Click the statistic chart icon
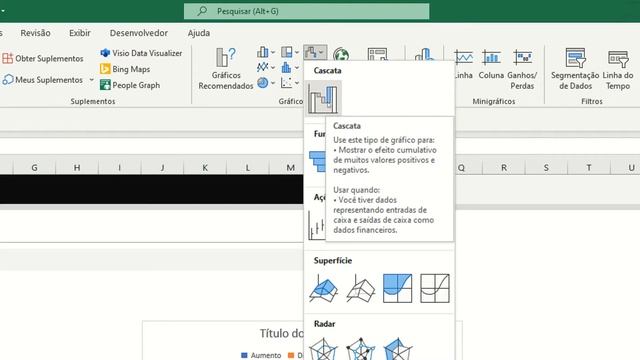The image size is (640, 360). 287,67
